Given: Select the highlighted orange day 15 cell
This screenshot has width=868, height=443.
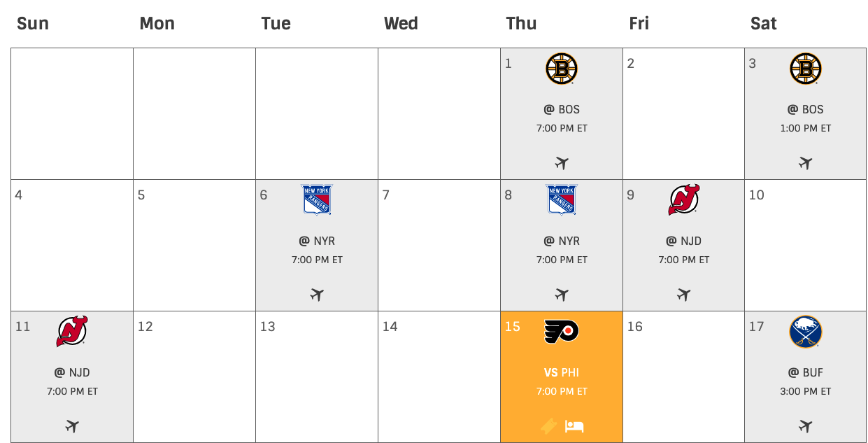Looking at the screenshot, I should [562, 377].
